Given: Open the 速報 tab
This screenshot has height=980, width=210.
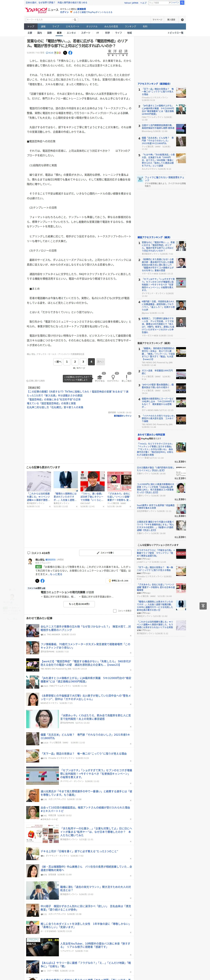Looking at the screenshot, I should pyautogui.click(x=43, y=27).
